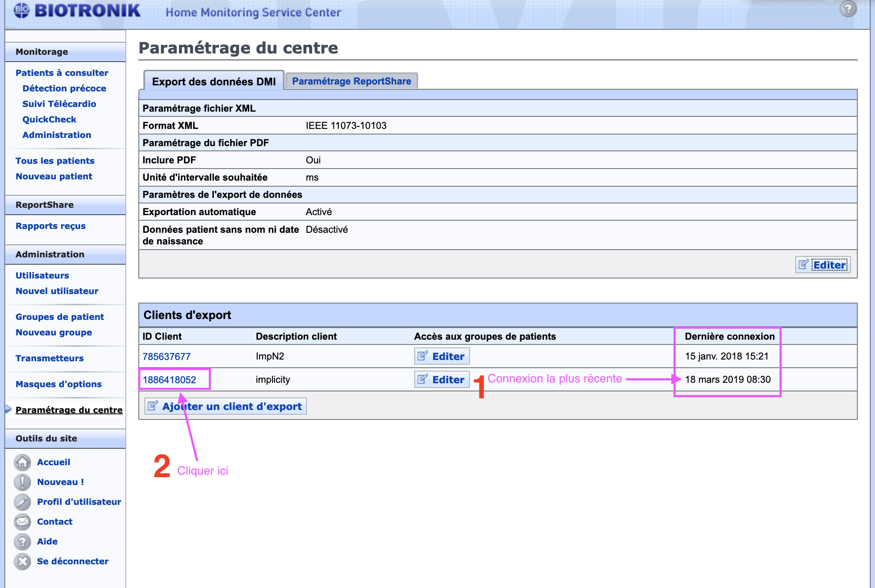Open Administration under Monitorage
Viewport: 875px width, 588px height.
(56, 135)
